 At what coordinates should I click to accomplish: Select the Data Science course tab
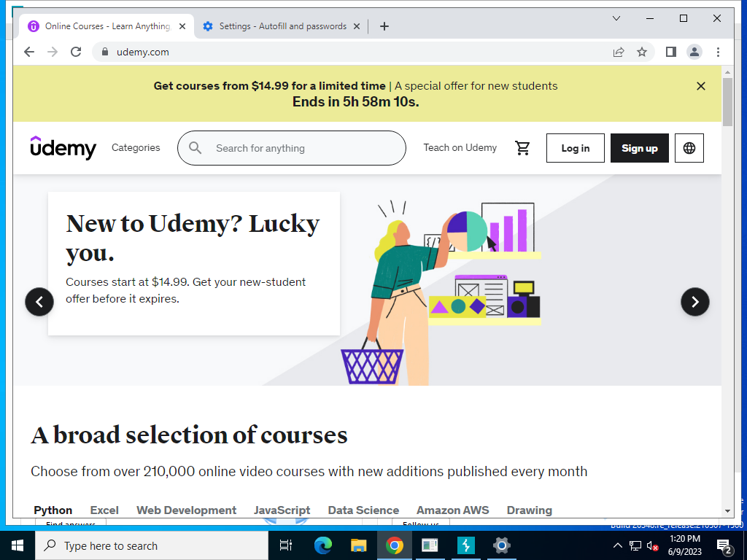click(x=363, y=510)
